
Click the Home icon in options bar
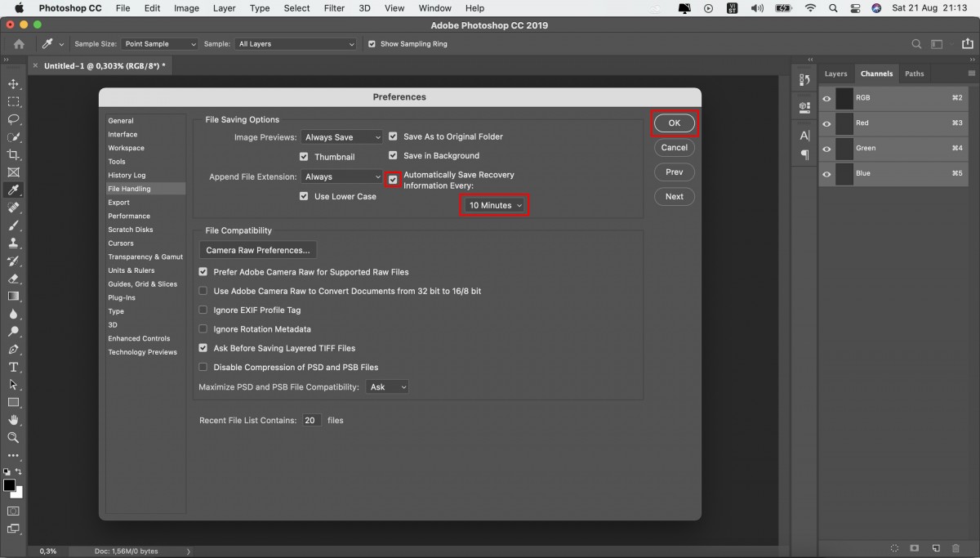(x=20, y=44)
